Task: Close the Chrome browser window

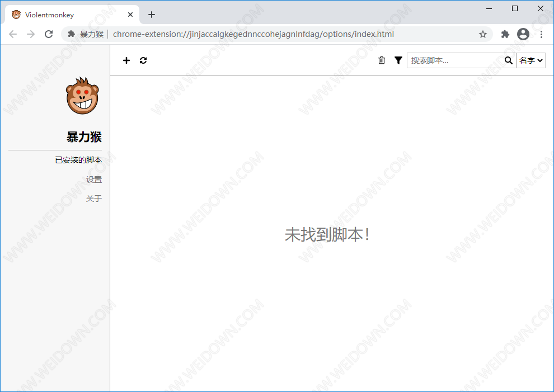Action: coord(541,8)
